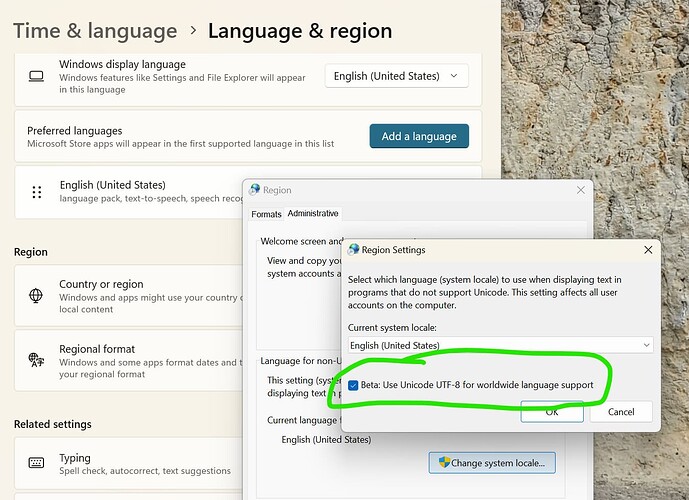Image resolution: width=689 pixels, height=500 pixels.
Task: Click the Region section heading in Settings
Action: (x=31, y=252)
